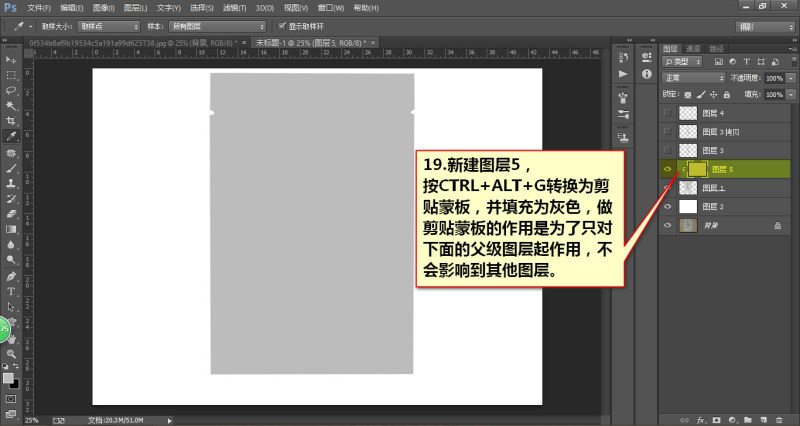Expand the blend mode 正常 dropdown
Screen dimensions: 800x426
click(x=693, y=78)
